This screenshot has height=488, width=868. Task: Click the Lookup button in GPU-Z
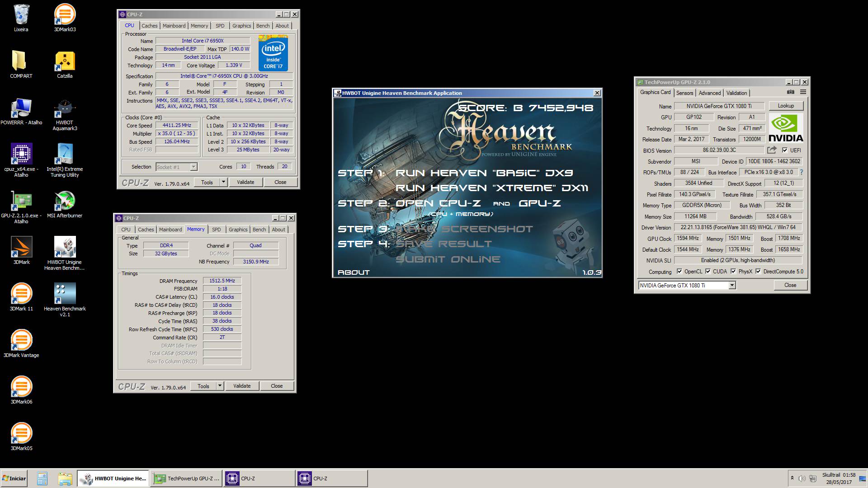tap(786, 106)
